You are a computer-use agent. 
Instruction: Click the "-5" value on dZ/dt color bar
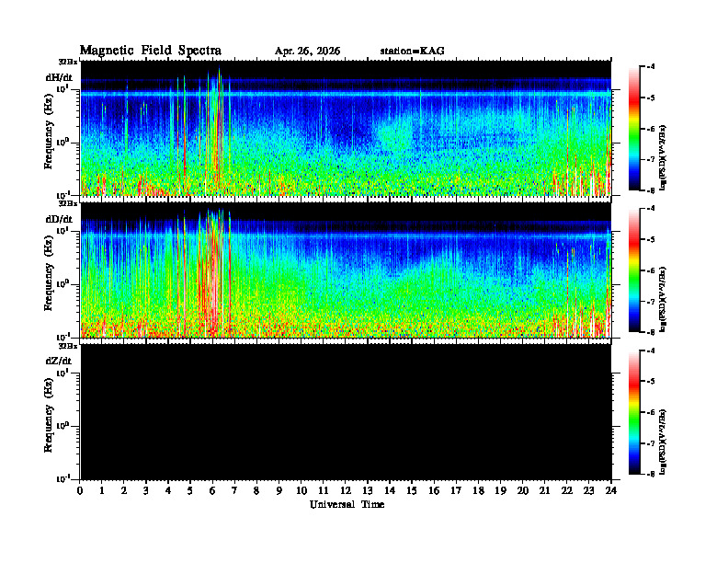[x=651, y=382]
